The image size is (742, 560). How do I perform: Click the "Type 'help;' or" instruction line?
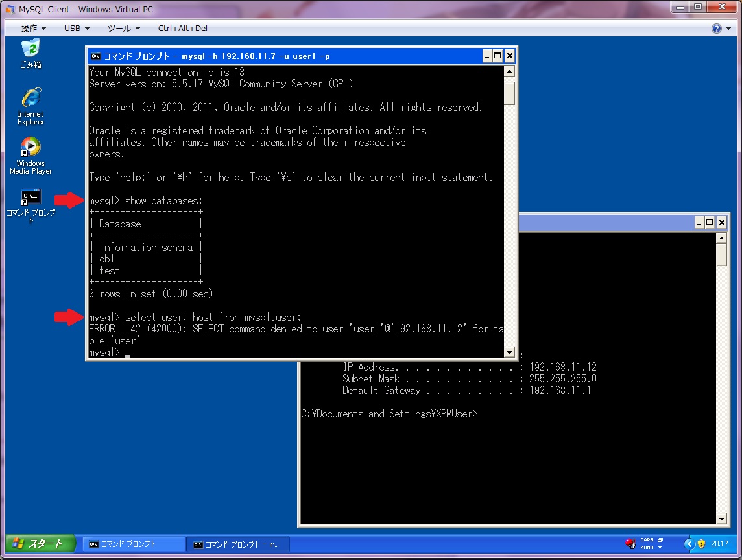point(291,178)
